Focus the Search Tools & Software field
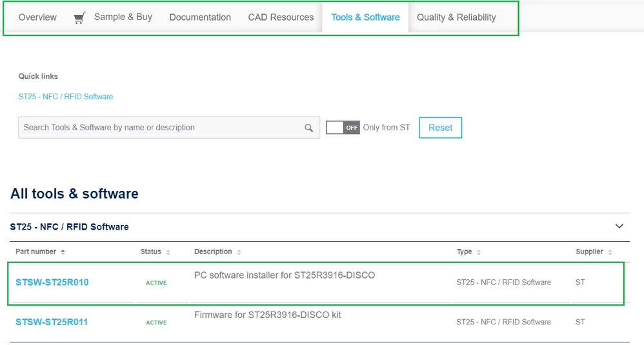 169,128
